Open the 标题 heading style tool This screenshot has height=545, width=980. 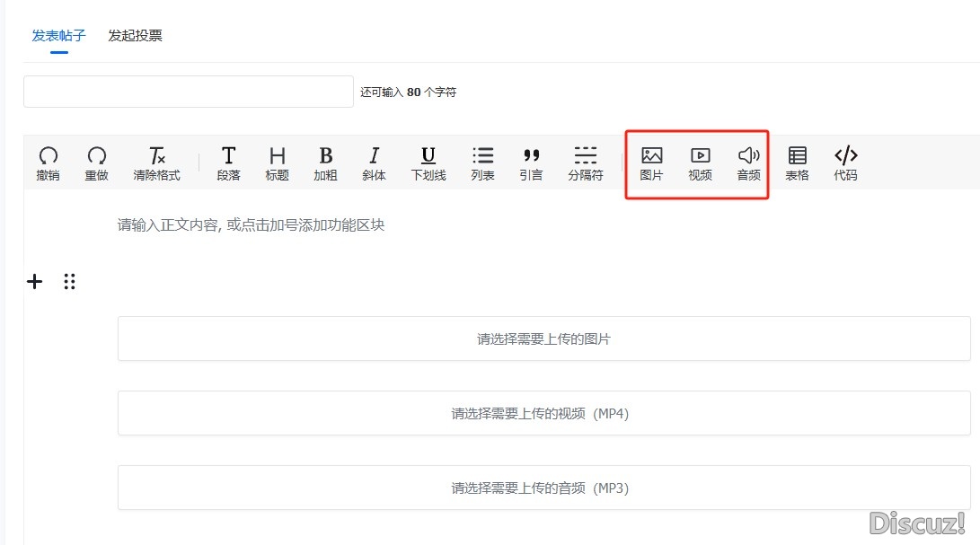click(x=277, y=163)
